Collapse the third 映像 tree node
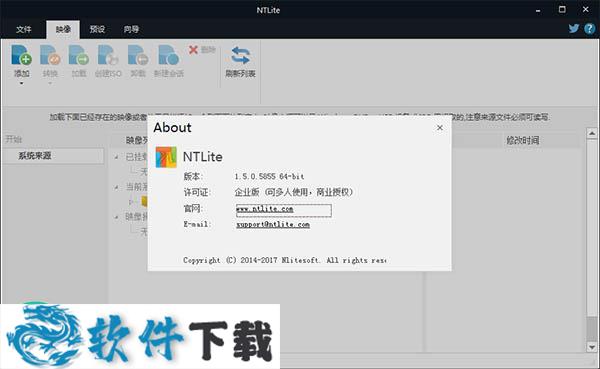Viewport: 600px width, 369px height. click(x=117, y=217)
